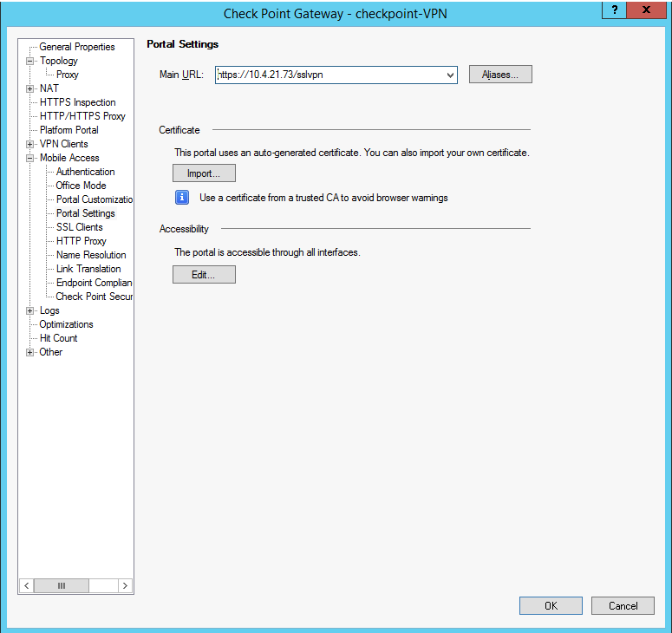The width and height of the screenshot is (672, 633).
Task: Expand the VPN Clients tree node
Action: 30,144
